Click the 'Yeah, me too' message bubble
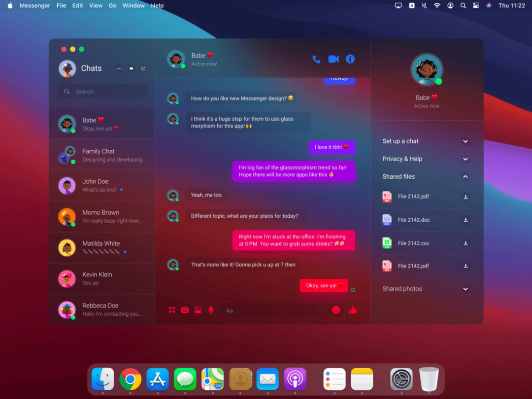The height and width of the screenshot is (399, 532). [206, 195]
